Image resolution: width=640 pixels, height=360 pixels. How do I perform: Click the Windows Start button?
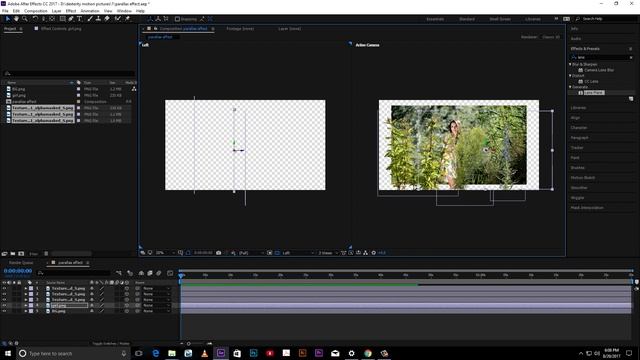point(8,353)
